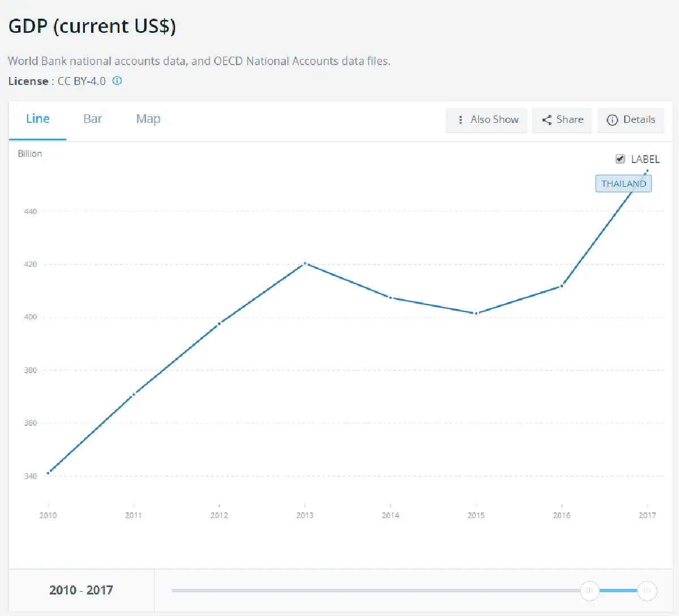Click the right year range slider handle
The image size is (679, 616).
pos(647,591)
